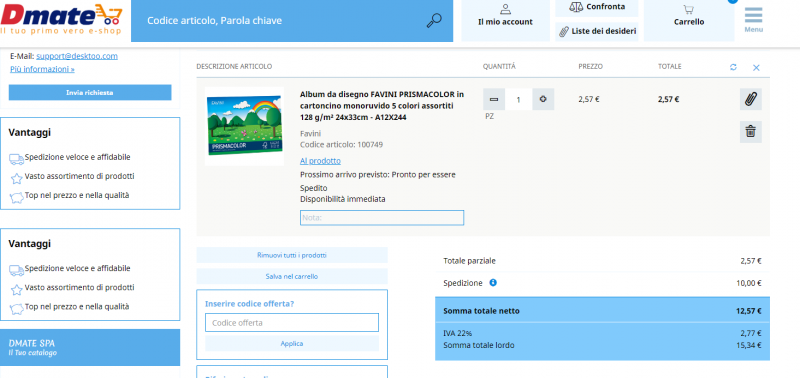Image resolution: width=800 pixels, height=378 pixels.
Task: Follow the Al prodotto link
Action: tap(320, 161)
